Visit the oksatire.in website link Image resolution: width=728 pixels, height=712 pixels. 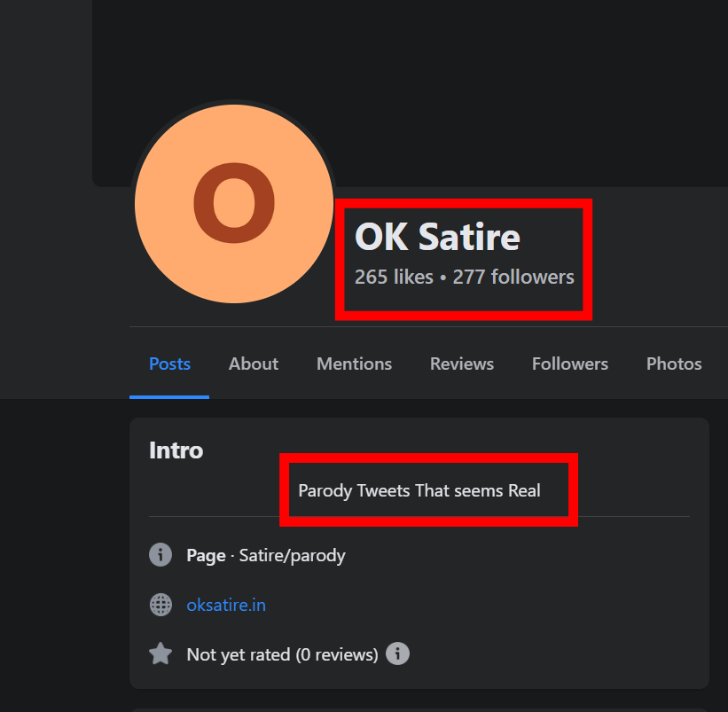point(226,605)
